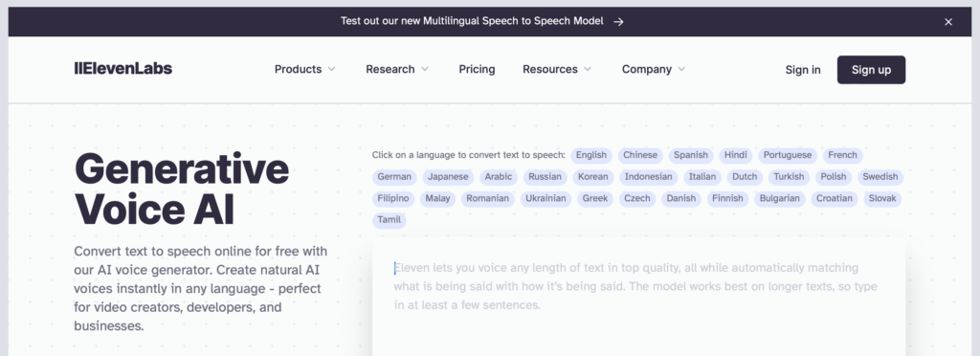This screenshot has width=980, height=356.
Task: Close the announcement banner with the X
Action: [948, 22]
